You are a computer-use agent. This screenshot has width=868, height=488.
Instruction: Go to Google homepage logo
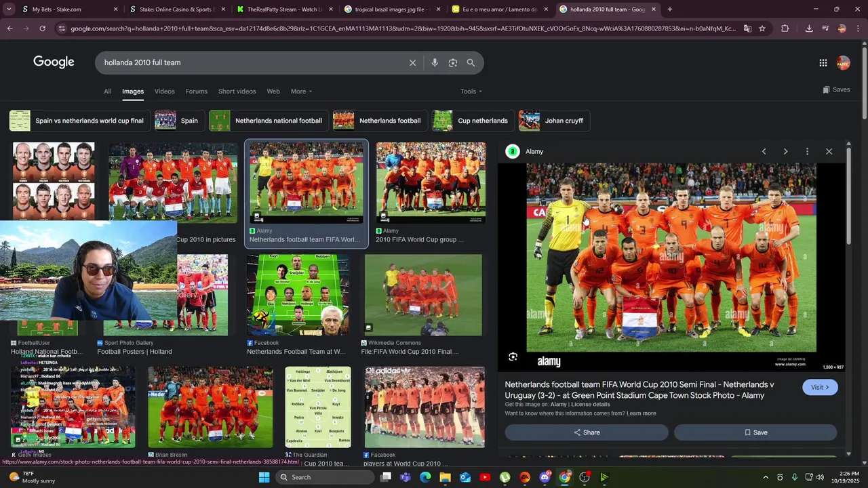54,62
